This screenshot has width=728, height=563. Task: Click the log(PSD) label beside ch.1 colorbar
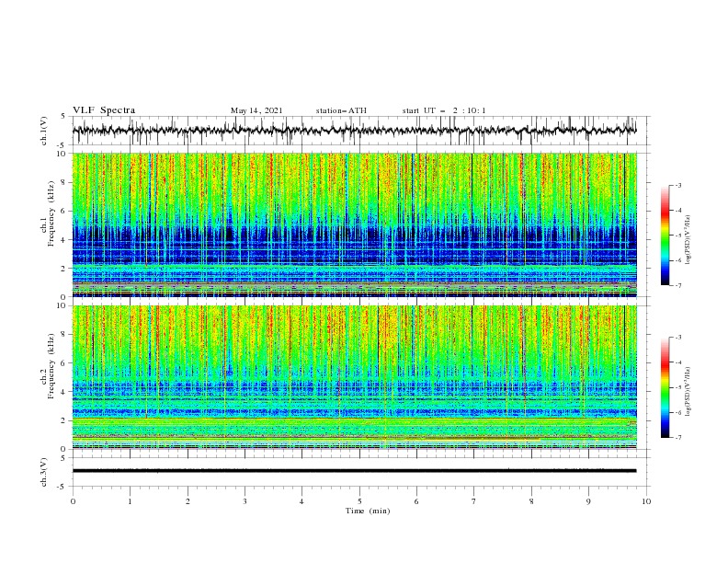(x=688, y=240)
